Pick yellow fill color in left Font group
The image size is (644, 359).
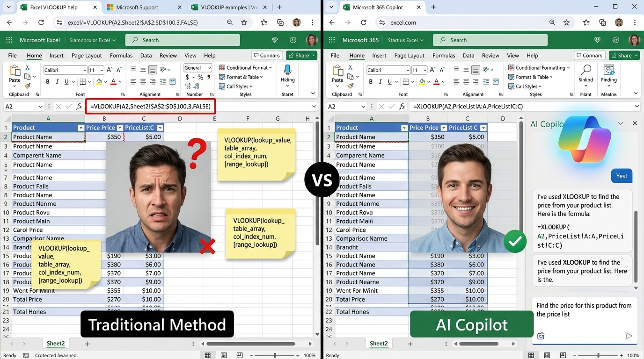click(99, 82)
